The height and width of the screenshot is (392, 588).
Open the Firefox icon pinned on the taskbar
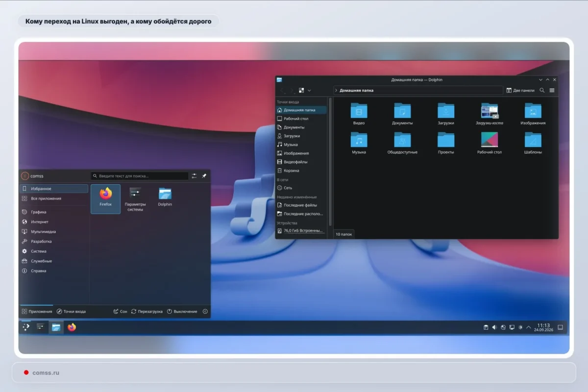(72, 327)
